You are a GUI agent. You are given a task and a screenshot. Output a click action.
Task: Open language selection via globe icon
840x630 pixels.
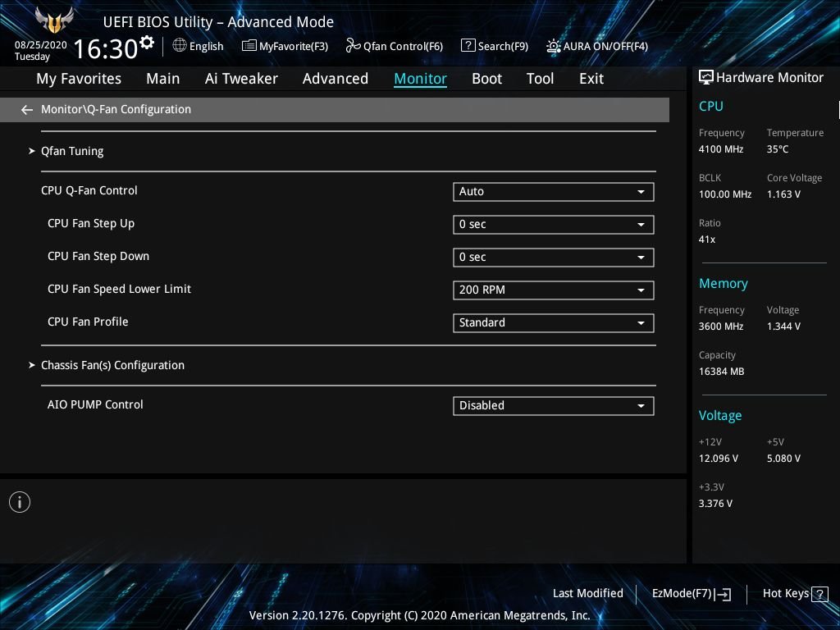click(x=180, y=46)
